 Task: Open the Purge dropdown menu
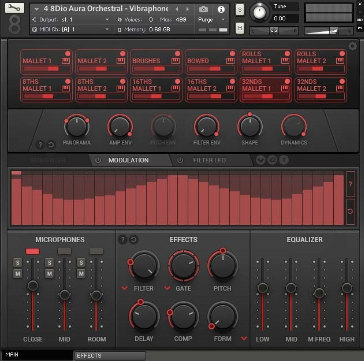pos(211,20)
